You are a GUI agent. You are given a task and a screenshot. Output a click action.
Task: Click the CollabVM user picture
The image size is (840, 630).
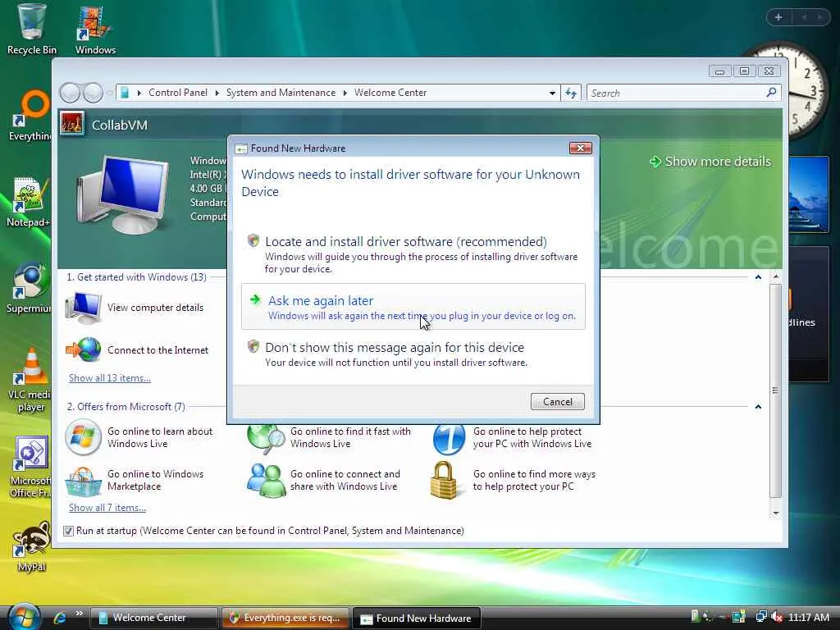coord(72,123)
